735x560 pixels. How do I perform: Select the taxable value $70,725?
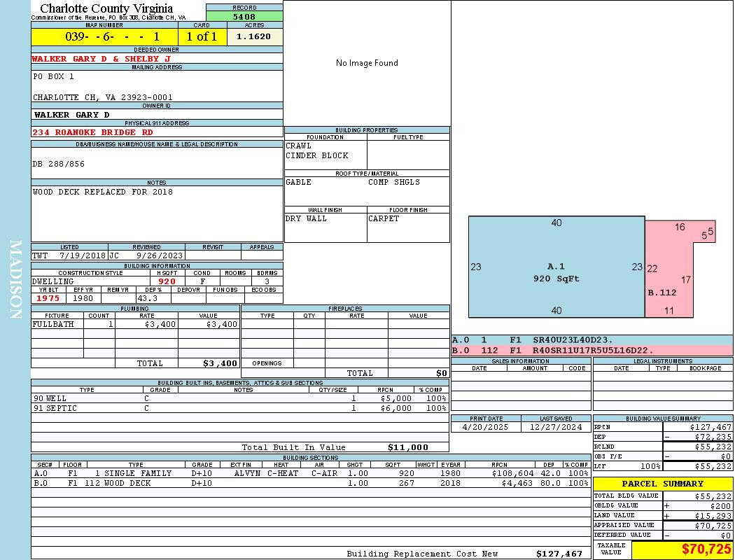706,549
